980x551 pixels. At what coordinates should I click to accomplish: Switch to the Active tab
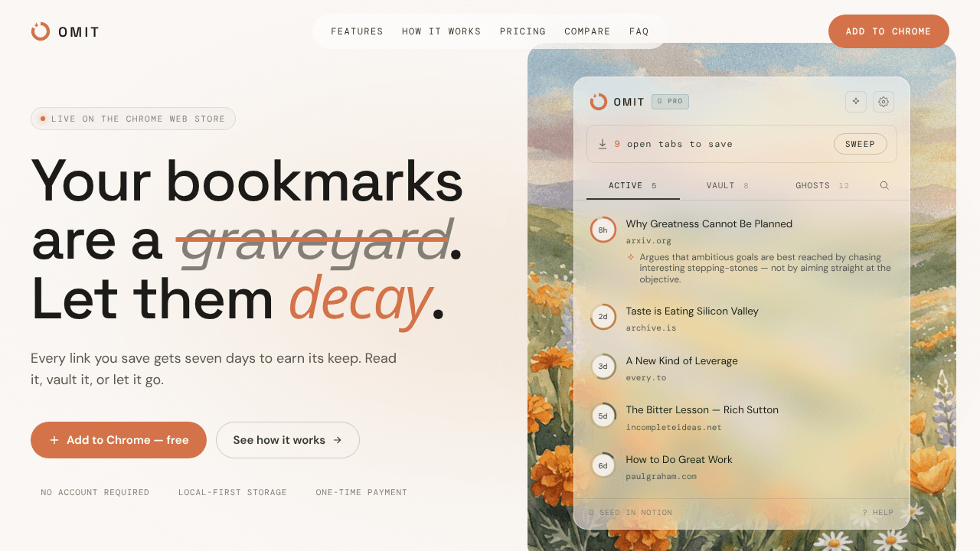coord(633,186)
